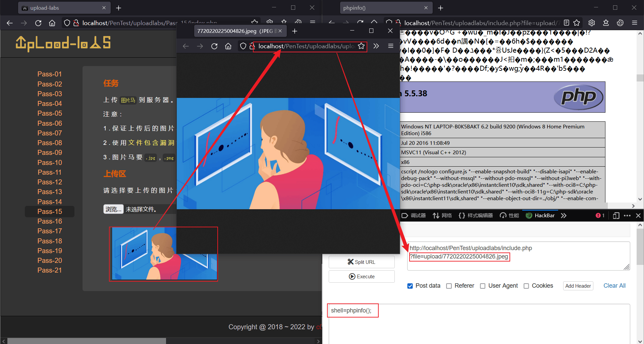Uncheck the Post data checkbox

pos(410,286)
